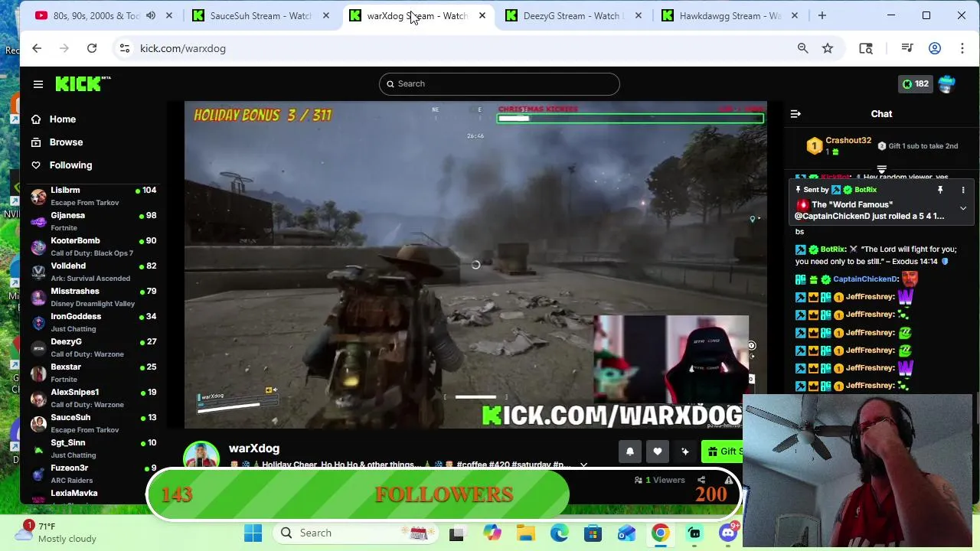Click the sparkle icon beside the heart
This screenshot has height=551, width=980.
[x=684, y=452]
